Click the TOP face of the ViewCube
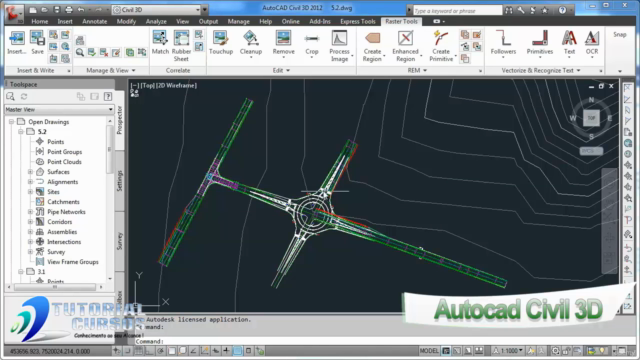The width and height of the screenshot is (640, 360). pos(591,118)
